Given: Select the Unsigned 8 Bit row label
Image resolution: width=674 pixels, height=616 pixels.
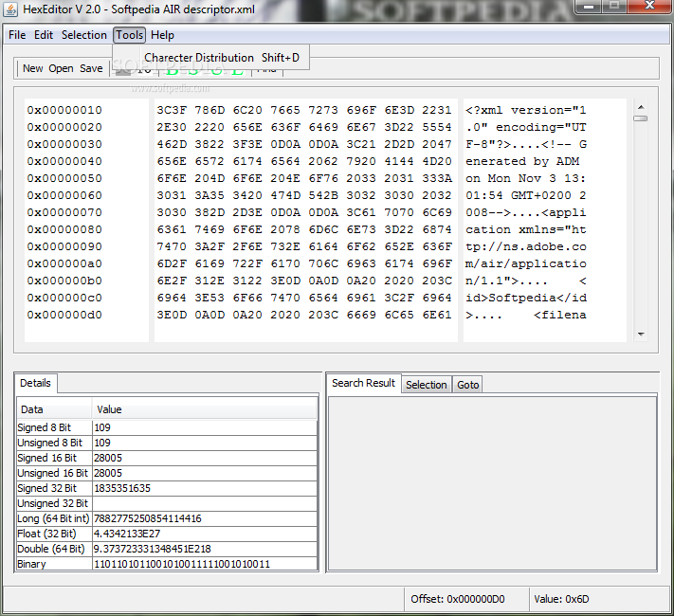Looking at the screenshot, I should coord(54,443).
